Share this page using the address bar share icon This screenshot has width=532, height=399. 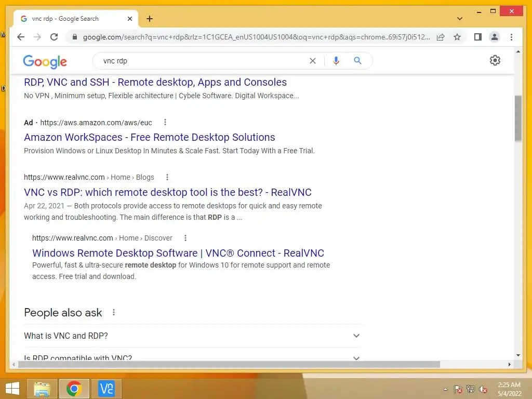click(x=441, y=37)
